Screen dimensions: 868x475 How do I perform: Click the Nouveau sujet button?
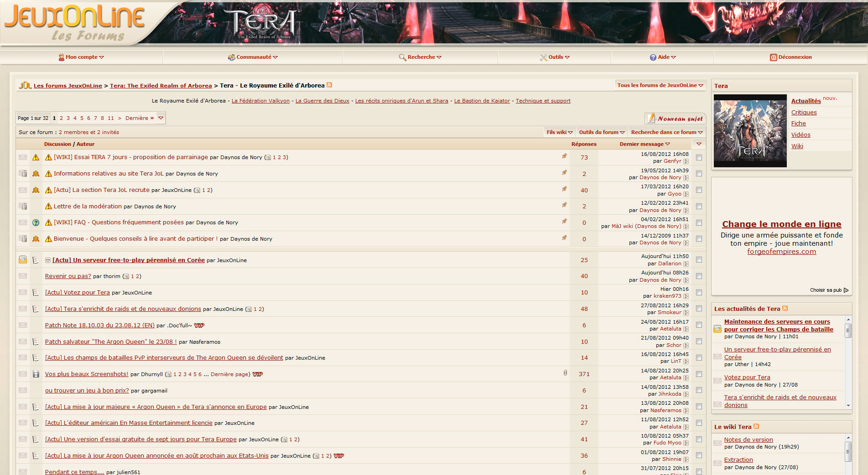[x=675, y=118]
